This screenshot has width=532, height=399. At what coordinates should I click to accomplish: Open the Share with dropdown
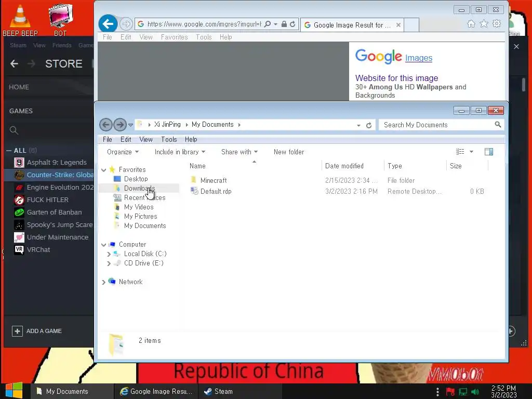240,152
